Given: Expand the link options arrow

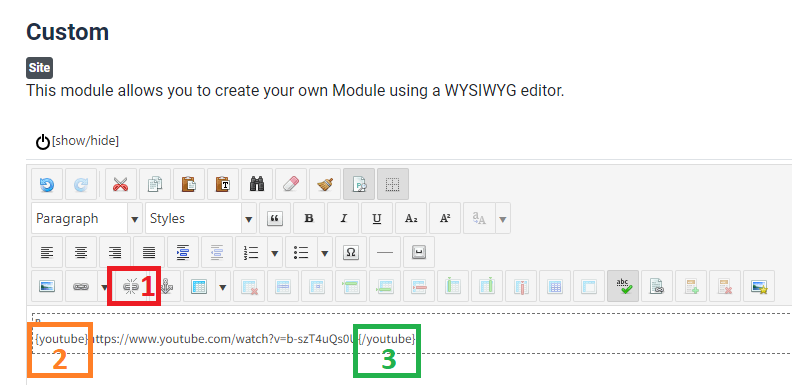Looking at the screenshot, I should pyautogui.click(x=105, y=287).
